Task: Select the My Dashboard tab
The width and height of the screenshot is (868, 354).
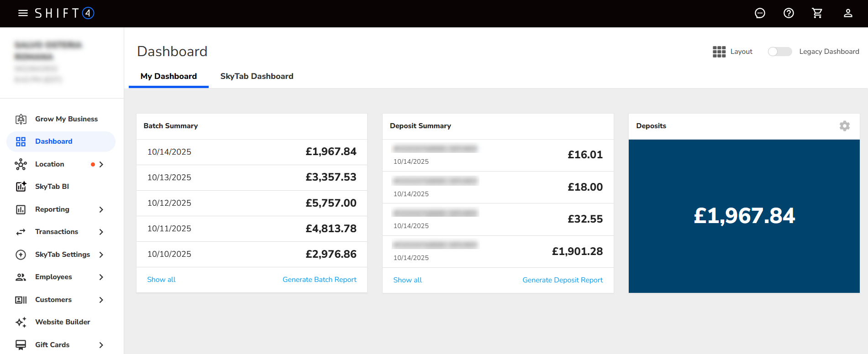Action: 168,76
